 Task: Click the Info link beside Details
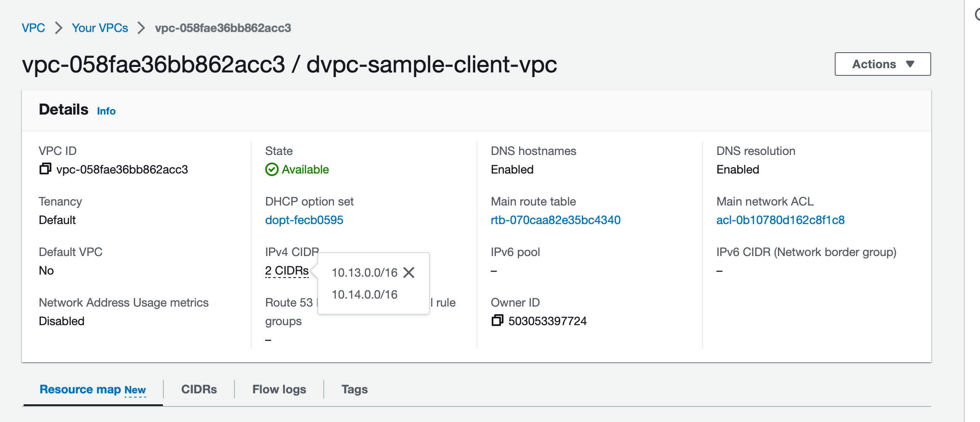106,111
